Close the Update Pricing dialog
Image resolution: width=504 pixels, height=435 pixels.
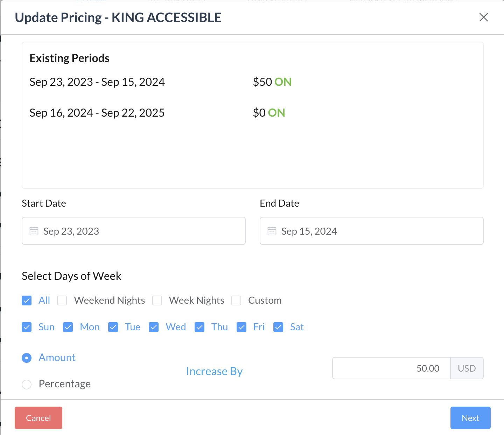tap(483, 17)
